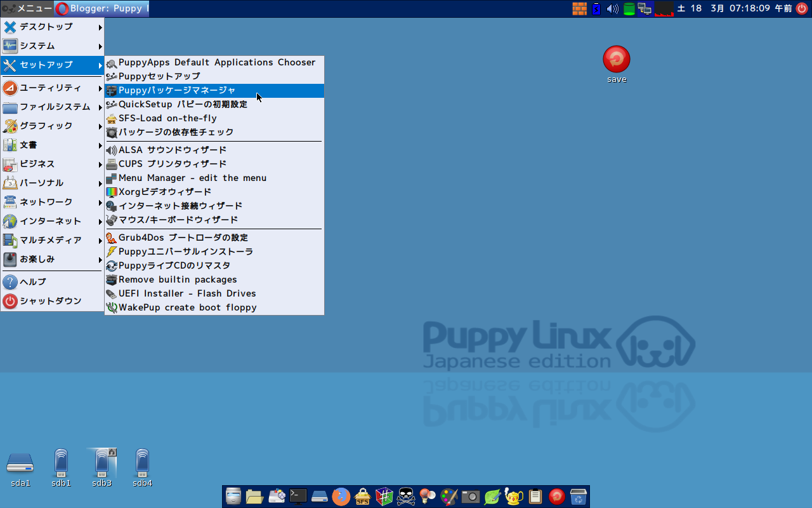Take a screenshot with the camera taskbar icon
Screen dimensions: 812x508
click(471, 496)
